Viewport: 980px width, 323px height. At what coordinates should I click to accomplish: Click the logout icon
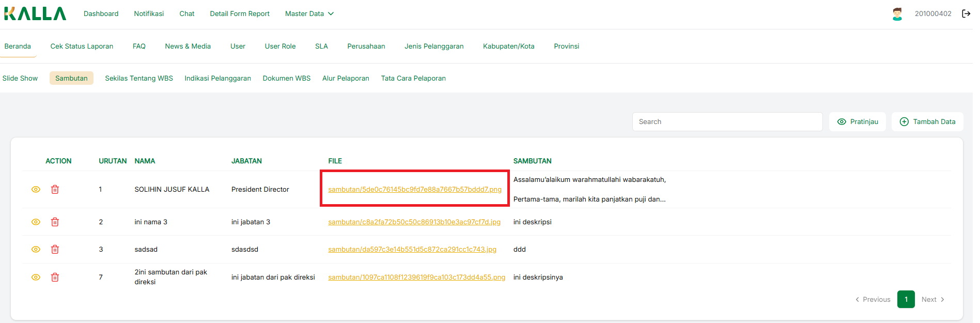click(966, 14)
